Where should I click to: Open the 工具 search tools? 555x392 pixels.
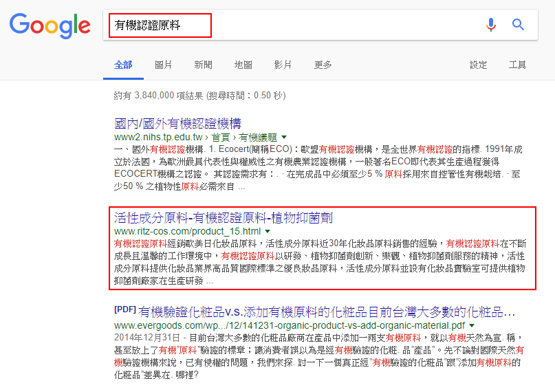(517, 65)
